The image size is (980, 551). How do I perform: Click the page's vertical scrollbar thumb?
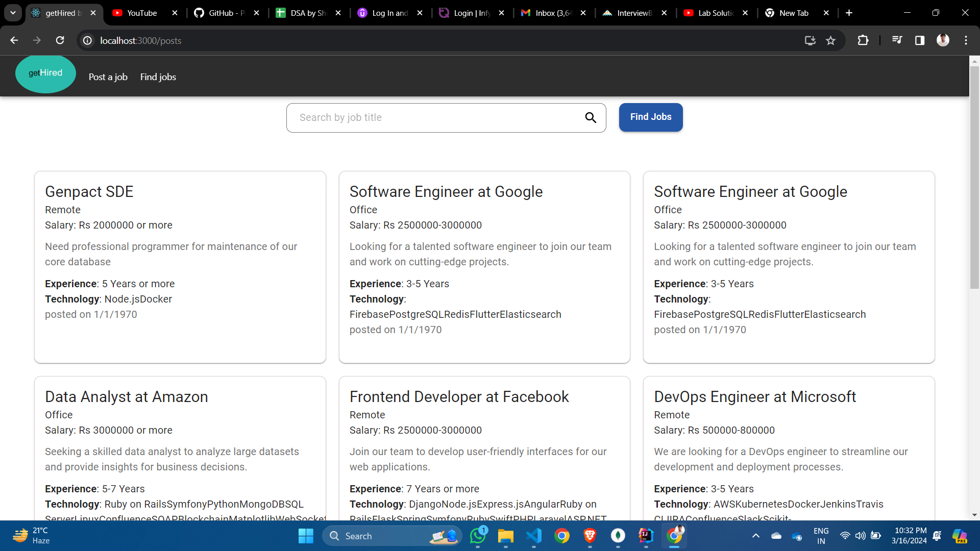974,178
